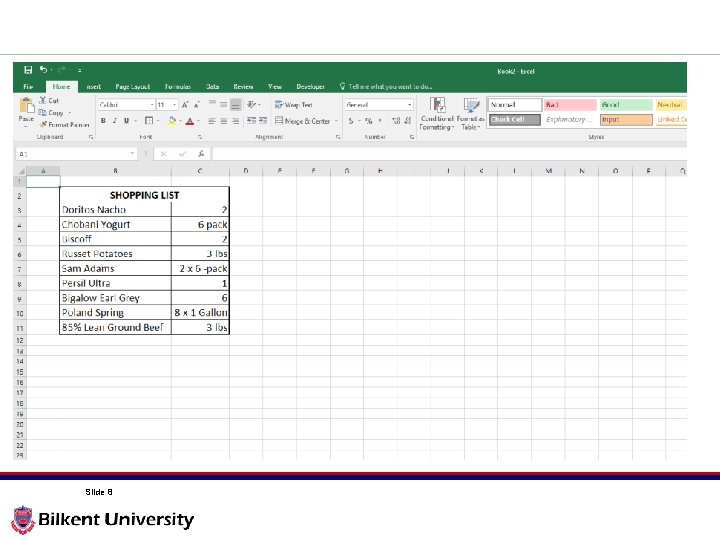720x540 pixels.
Task: Click the Redo arrow icon
Action: coord(62,70)
